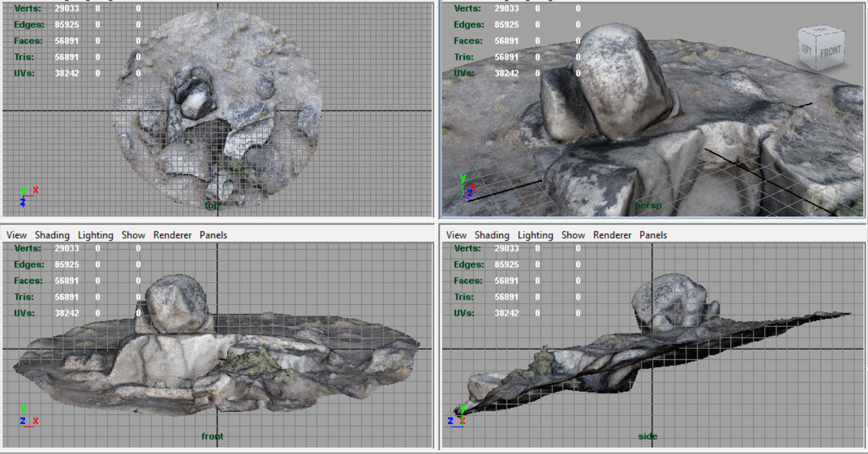
Task: Open the Show menu of the side viewport
Action: pyautogui.click(x=573, y=235)
